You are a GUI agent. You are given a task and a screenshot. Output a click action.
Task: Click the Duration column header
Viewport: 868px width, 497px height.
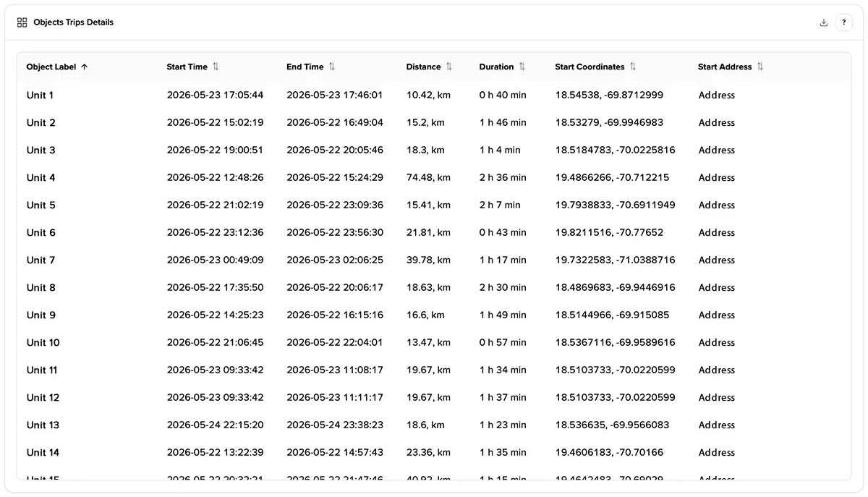497,67
